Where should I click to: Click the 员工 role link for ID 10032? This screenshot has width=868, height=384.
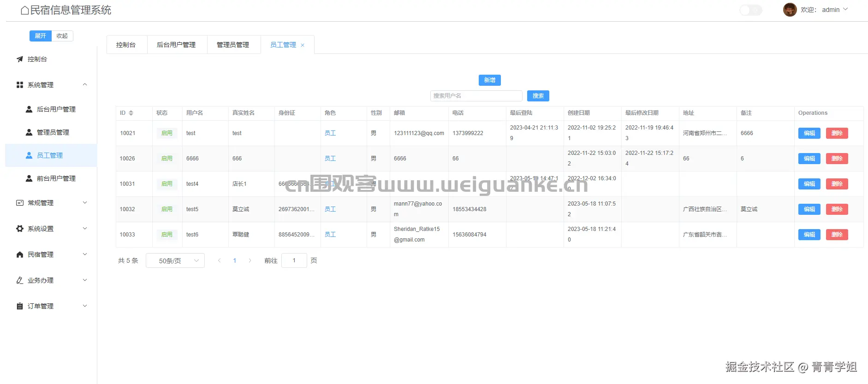pyautogui.click(x=330, y=209)
